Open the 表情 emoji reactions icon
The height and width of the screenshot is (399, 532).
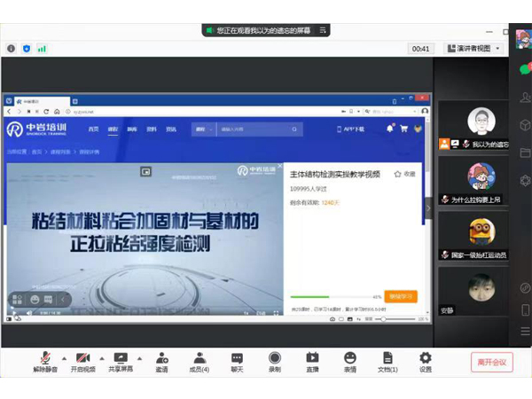pyautogui.click(x=350, y=357)
